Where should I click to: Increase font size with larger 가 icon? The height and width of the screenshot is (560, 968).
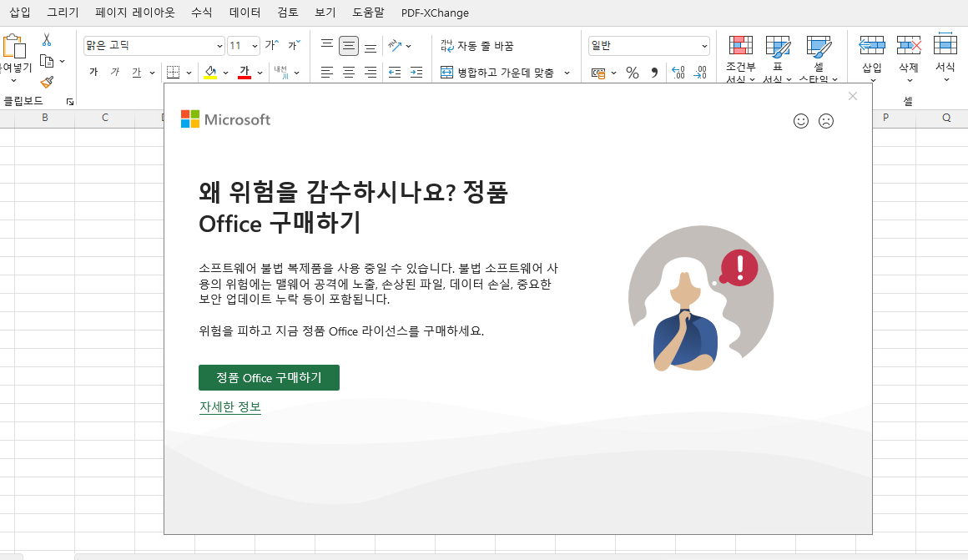pos(272,45)
